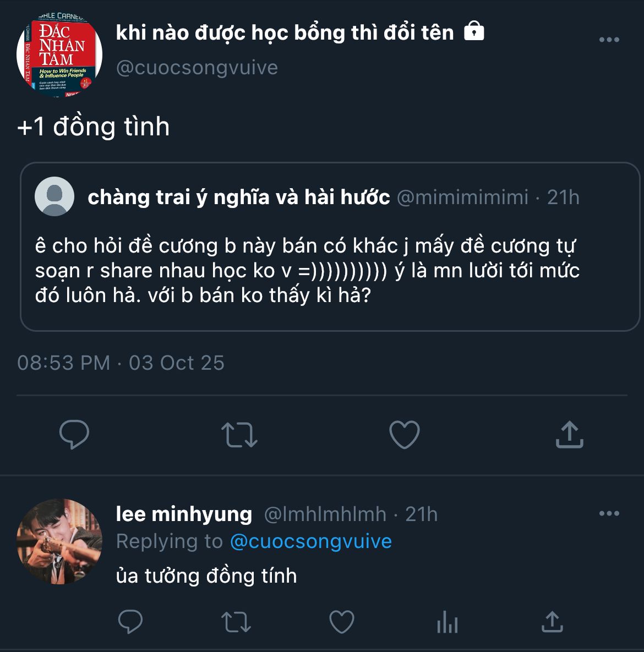Click the @cuocsongvuive mention link in reply
This screenshot has height=652, width=644.
(x=310, y=541)
